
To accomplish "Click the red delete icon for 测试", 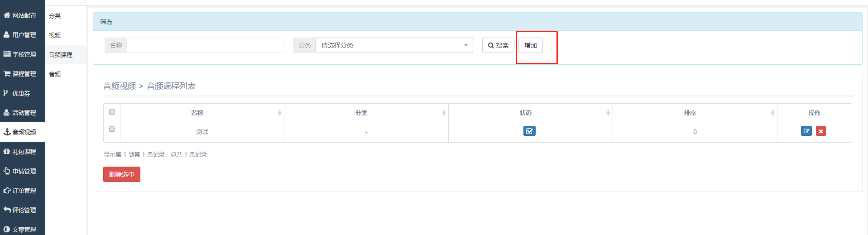I will [820, 131].
